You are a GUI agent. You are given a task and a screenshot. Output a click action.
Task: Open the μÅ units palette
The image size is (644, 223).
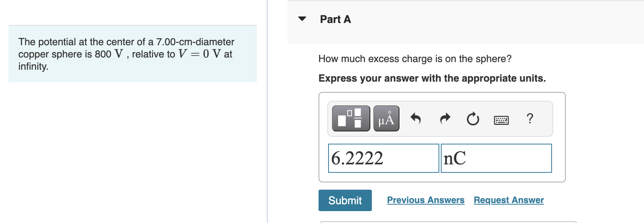(x=386, y=118)
